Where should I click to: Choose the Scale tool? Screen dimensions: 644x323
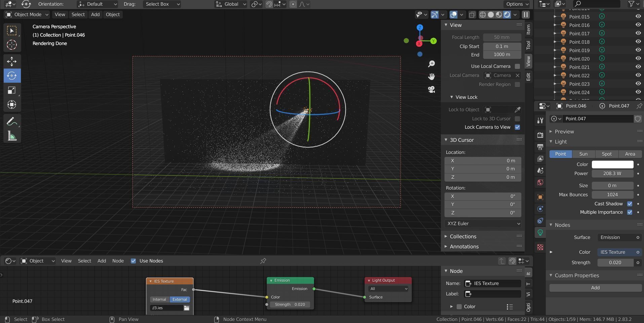(12, 90)
